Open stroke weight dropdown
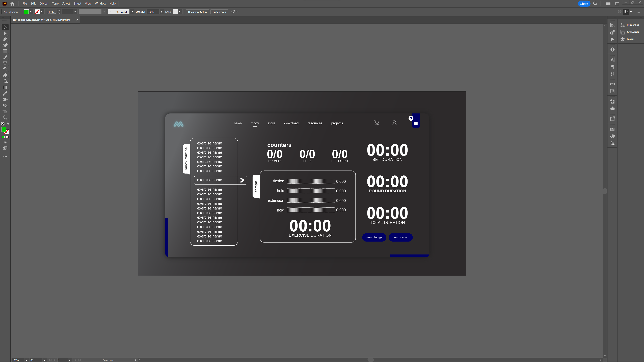Viewport: 644px width, 362px height. [75, 12]
